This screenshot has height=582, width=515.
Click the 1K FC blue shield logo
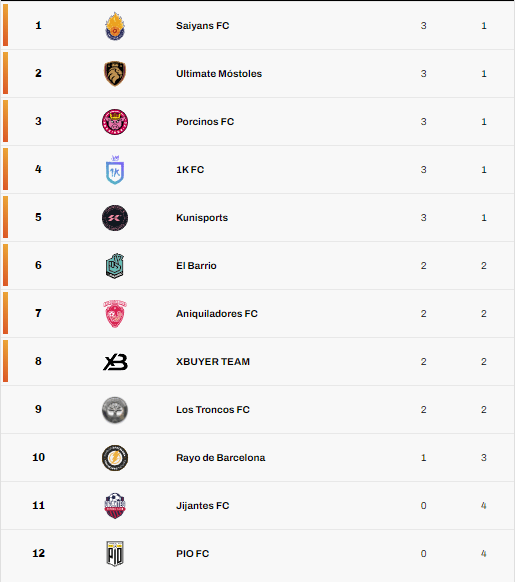(x=115, y=170)
